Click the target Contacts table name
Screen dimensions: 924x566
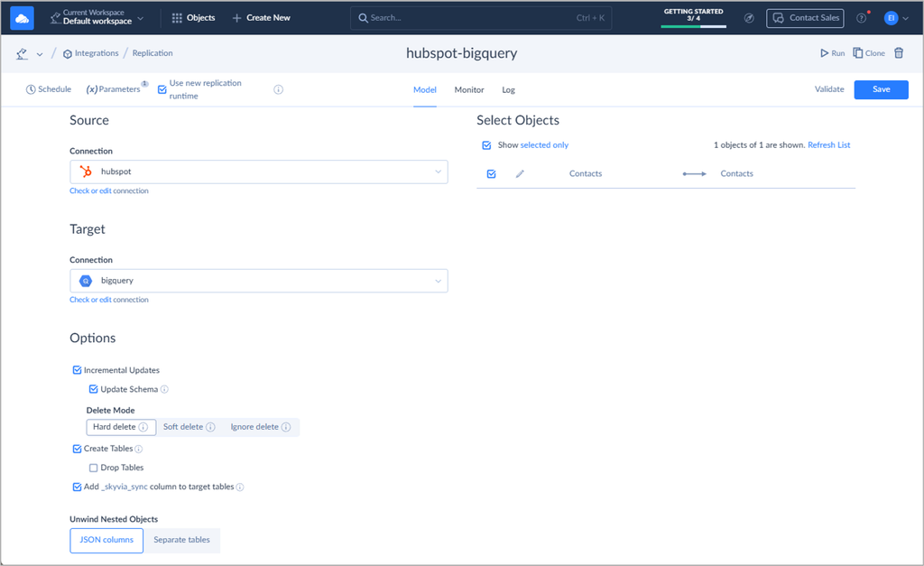(736, 173)
